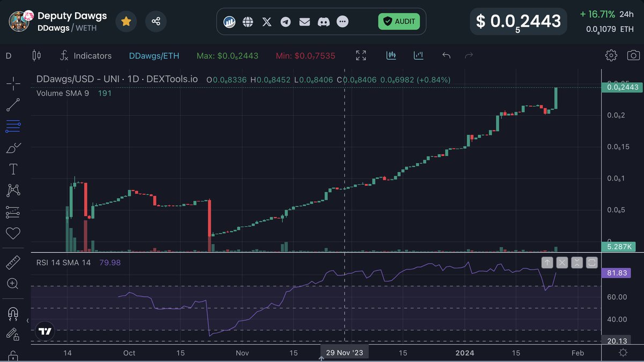Select the ruler measure tool
The width and height of the screenshot is (644, 362).
(13, 263)
